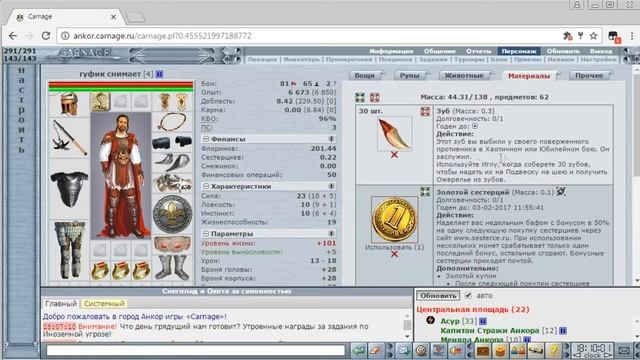Click the Зуб tooth item image
640x360 pixels.
pos(394,133)
